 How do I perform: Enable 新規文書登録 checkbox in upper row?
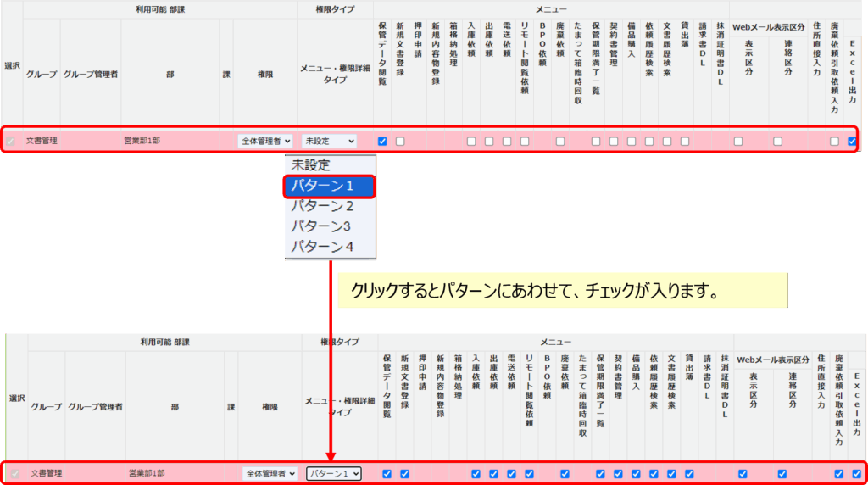(x=400, y=142)
